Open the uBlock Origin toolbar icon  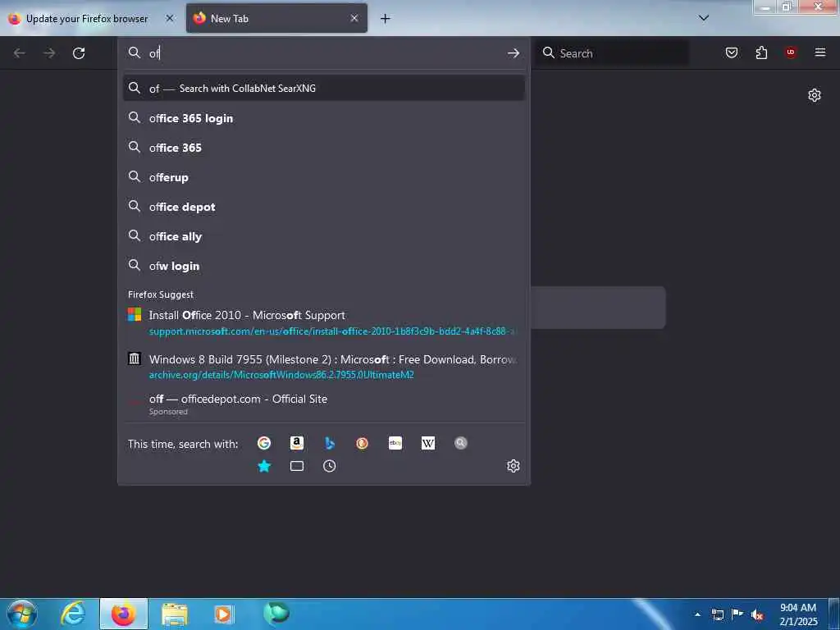[x=791, y=52]
